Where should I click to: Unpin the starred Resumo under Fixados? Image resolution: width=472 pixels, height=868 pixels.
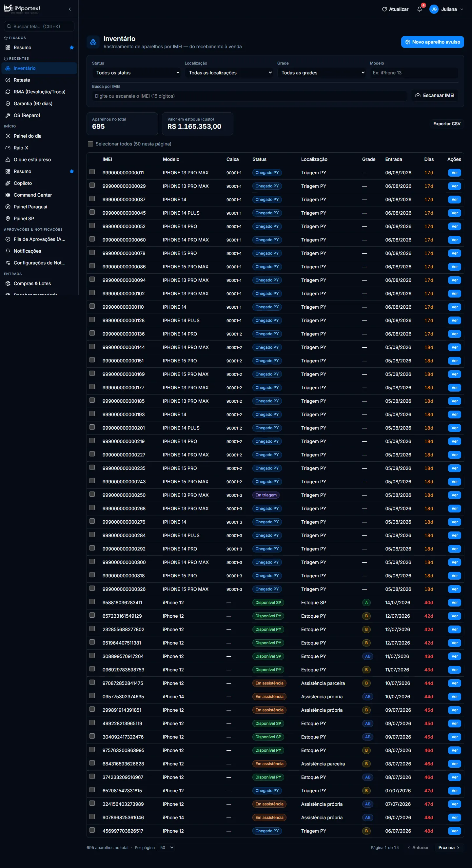tap(71, 48)
